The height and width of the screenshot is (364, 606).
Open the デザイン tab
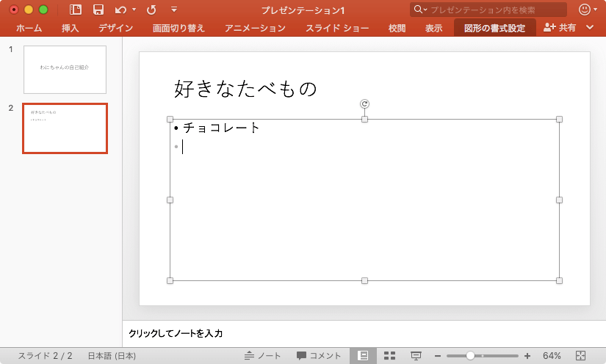(115, 28)
